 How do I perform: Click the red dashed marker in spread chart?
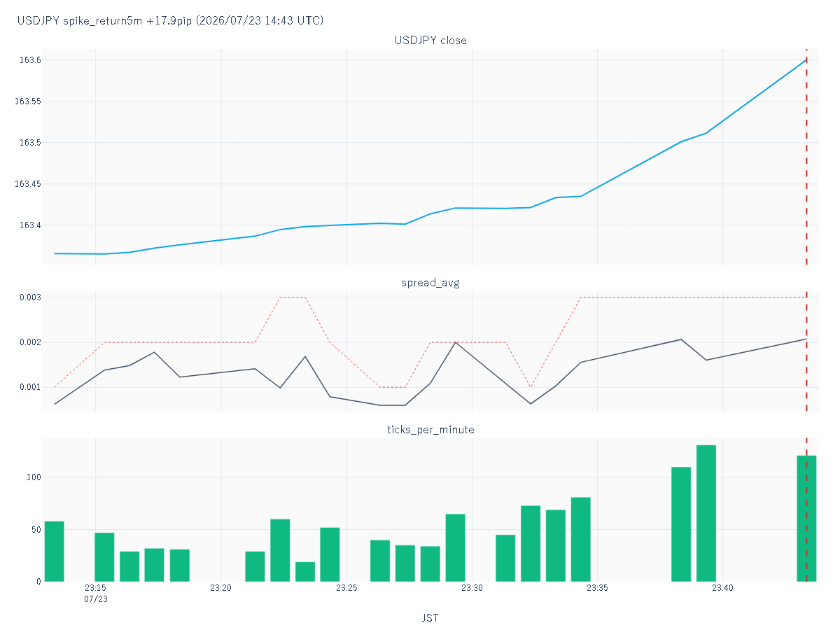[x=806, y=351]
